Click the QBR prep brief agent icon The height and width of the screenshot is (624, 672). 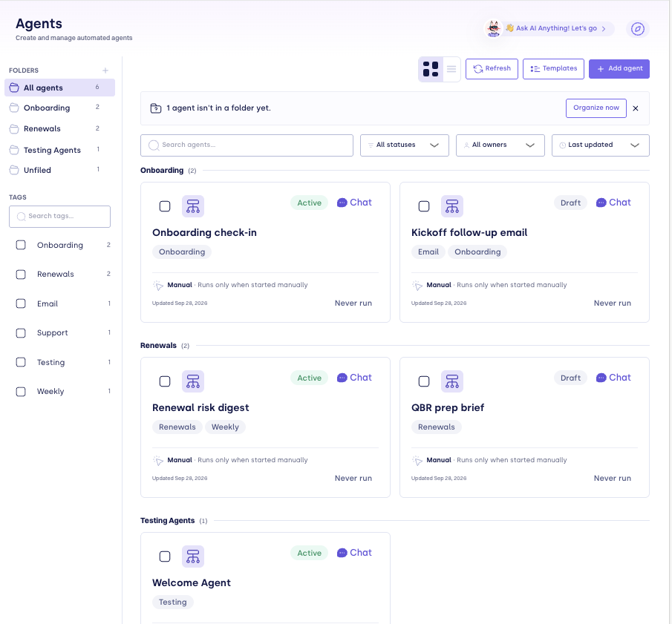click(452, 381)
